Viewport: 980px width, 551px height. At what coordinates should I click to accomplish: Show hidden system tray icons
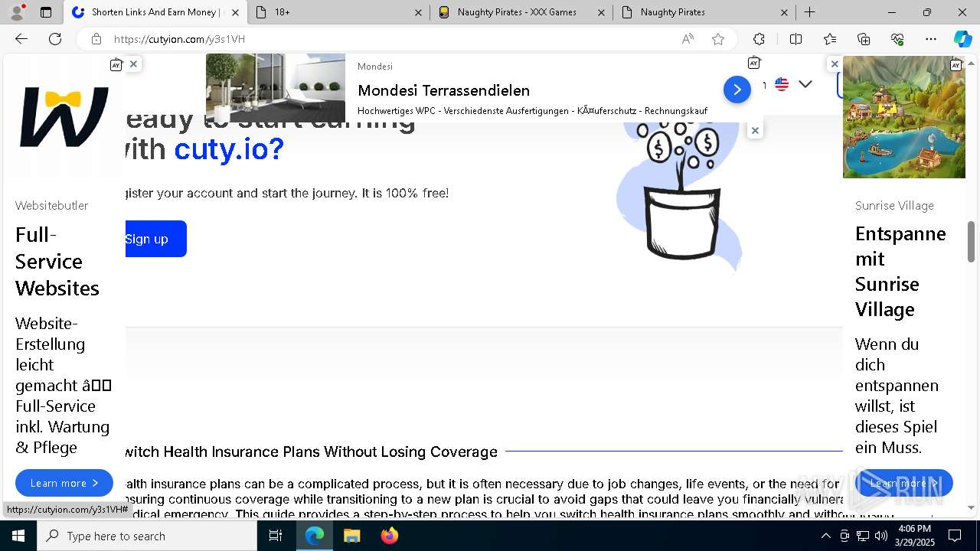click(x=825, y=536)
